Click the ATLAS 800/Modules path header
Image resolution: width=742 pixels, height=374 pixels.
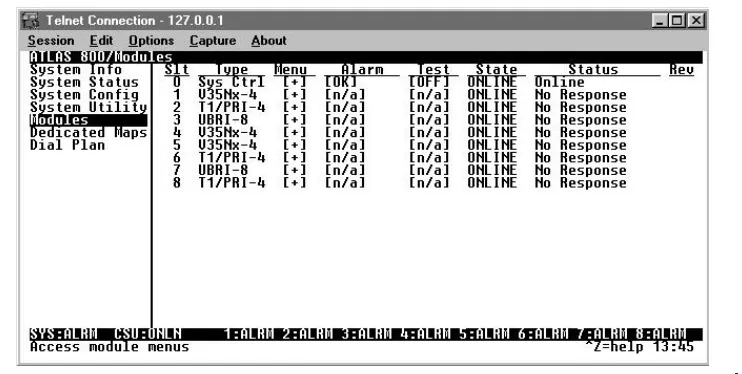[x=101, y=57]
